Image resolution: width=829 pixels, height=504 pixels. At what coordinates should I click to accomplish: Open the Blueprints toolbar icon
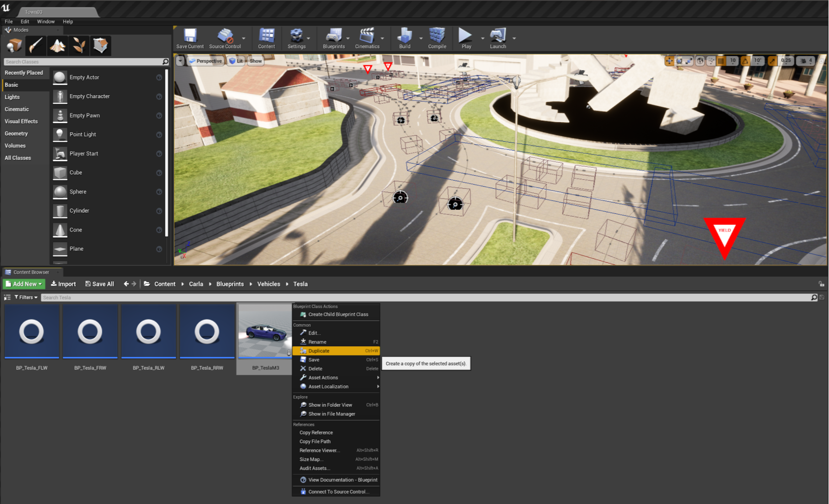pyautogui.click(x=334, y=39)
